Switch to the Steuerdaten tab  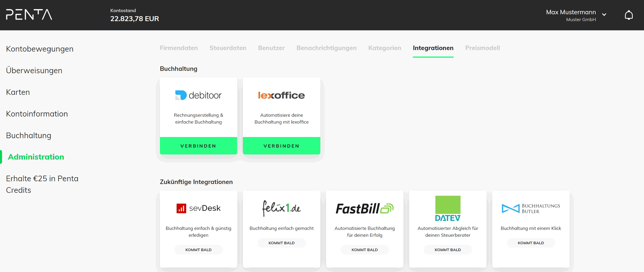228,48
